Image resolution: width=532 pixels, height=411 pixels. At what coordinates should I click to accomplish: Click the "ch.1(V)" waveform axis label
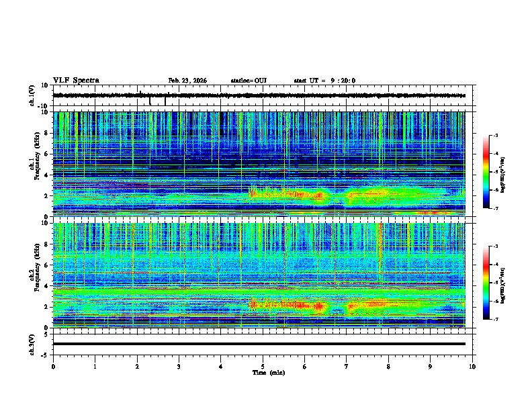(x=32, y=95)
